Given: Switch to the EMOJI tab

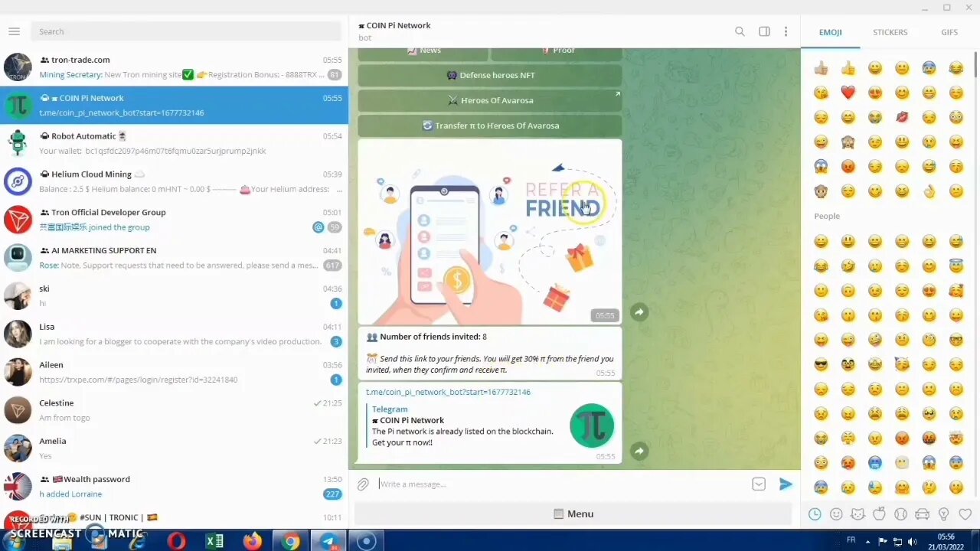Looking at the screenshot, I should pyautogui.click(x=830, y=32).
